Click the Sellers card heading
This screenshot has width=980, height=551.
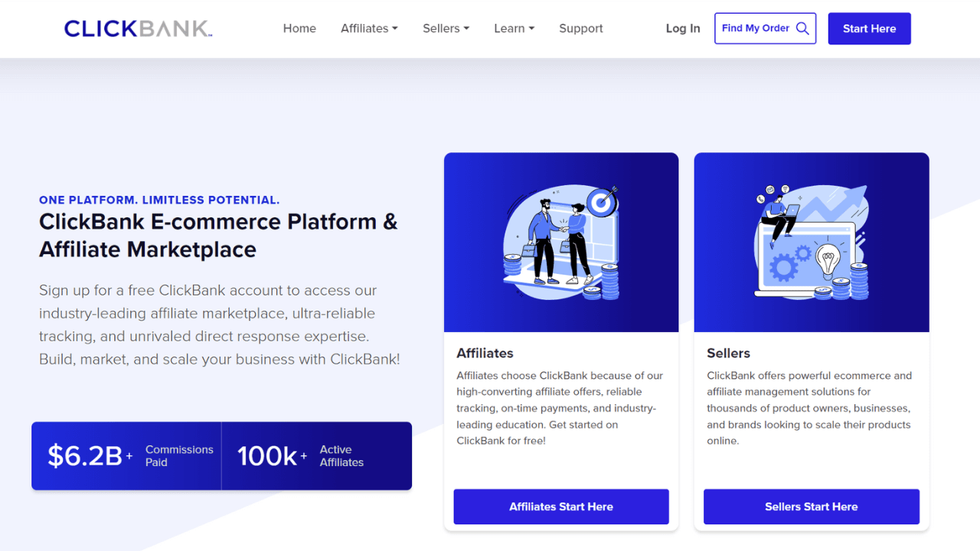tap(728, 353)
